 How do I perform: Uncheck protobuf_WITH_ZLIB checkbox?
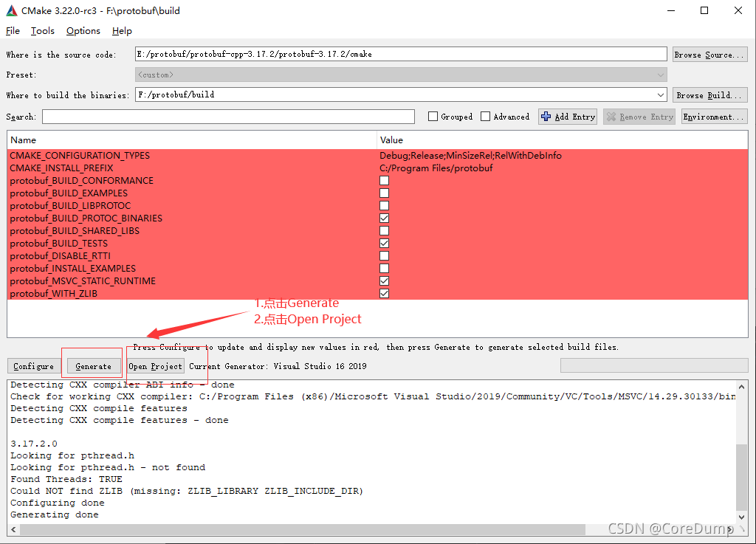tap(384, 294)
